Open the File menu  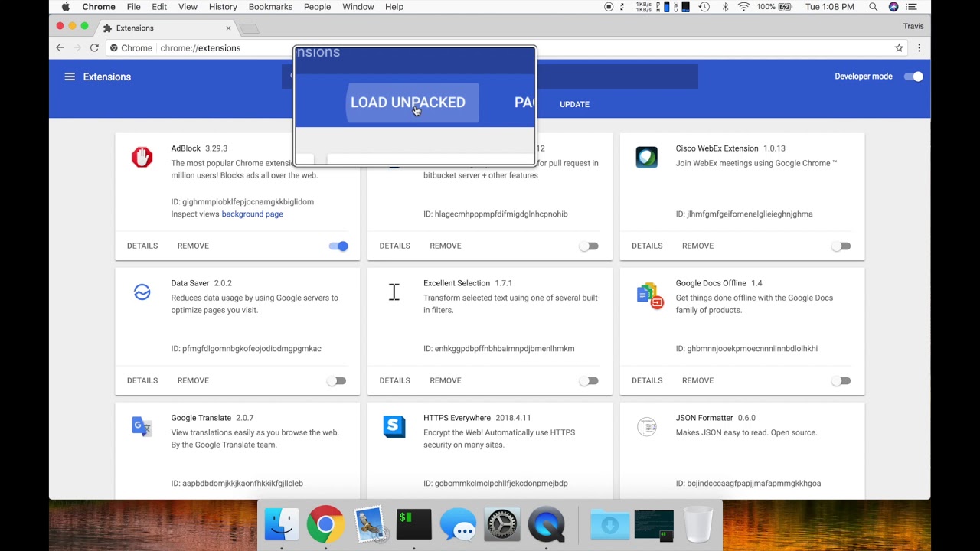click(133, 7)
